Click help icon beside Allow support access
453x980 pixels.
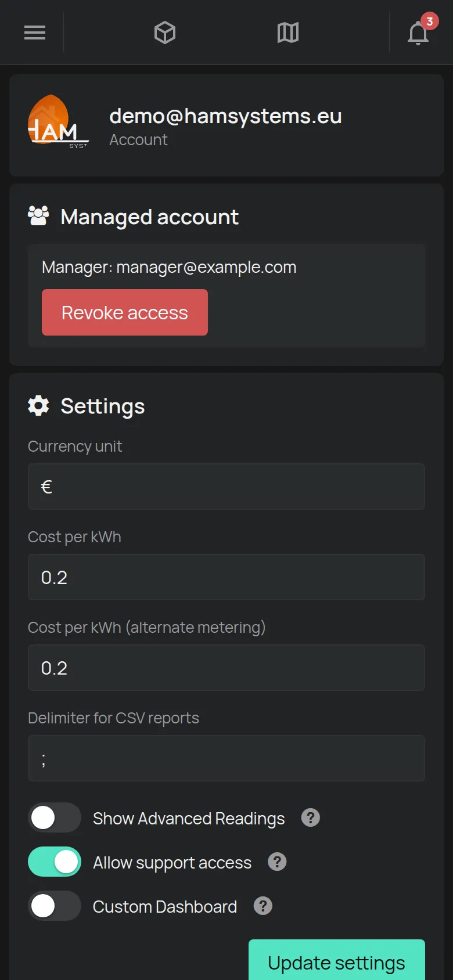point(277,862)
